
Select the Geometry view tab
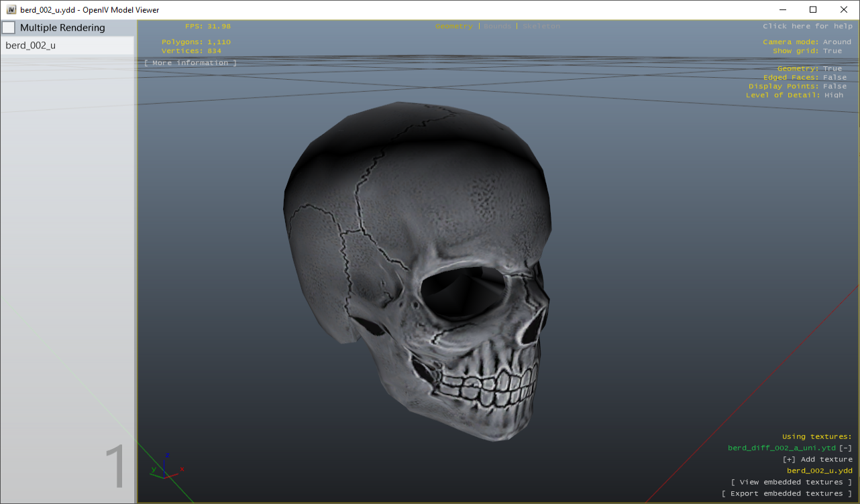[x=453, y=26]
